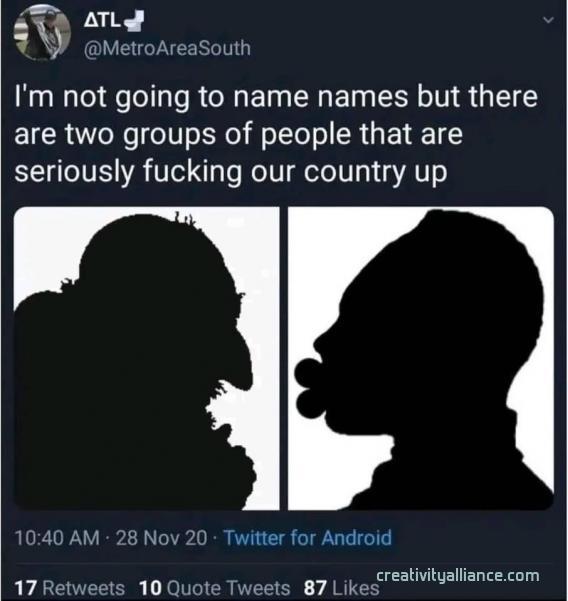Image resolution: width=568 pixels, height=601 pixels.
Task: Expand the tweet options chevron menu
Action: pos(549,20)
